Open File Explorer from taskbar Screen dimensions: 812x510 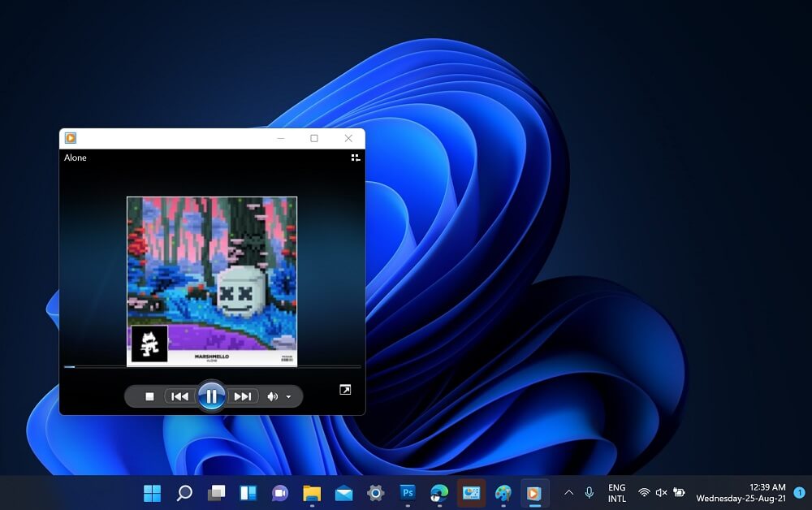point(312,493)
